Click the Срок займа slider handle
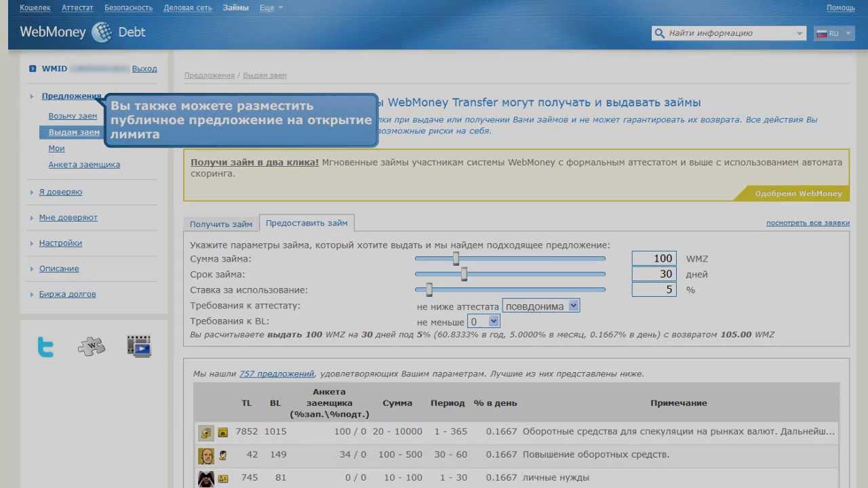 (x=464, y=274)
